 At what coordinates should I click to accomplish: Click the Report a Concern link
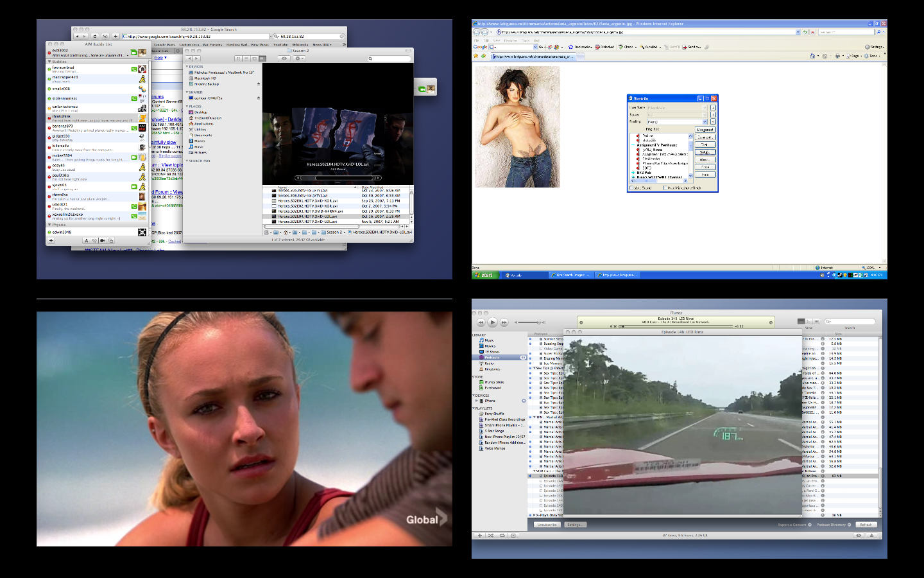click(794, 525)
